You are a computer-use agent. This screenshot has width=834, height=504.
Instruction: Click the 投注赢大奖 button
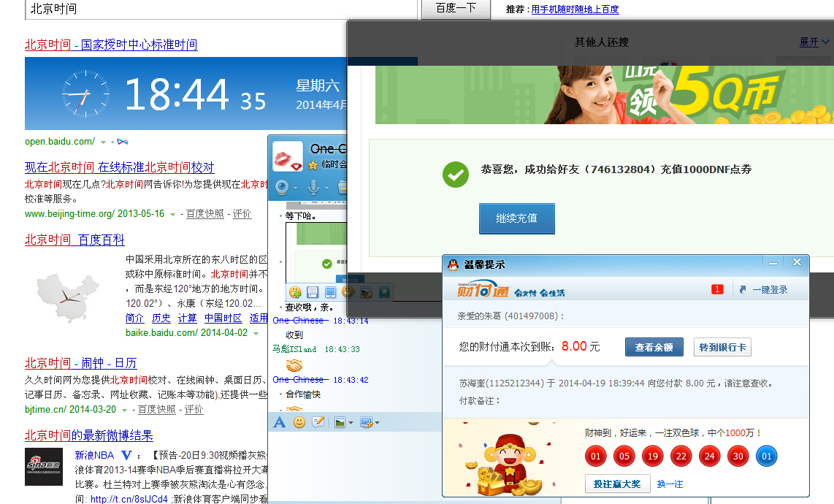(617, 484)
